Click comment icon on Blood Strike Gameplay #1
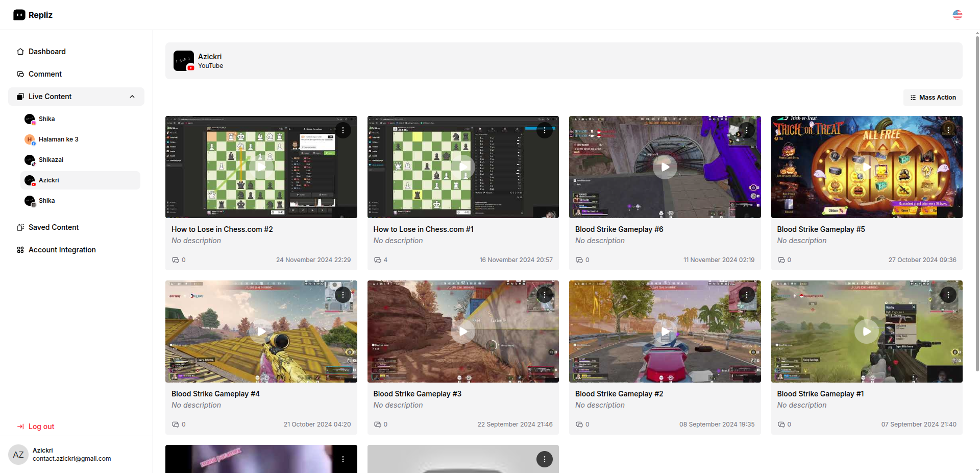The width and height of the screenshot is (980, 473). pyautogui.click(x=781, y=424)
